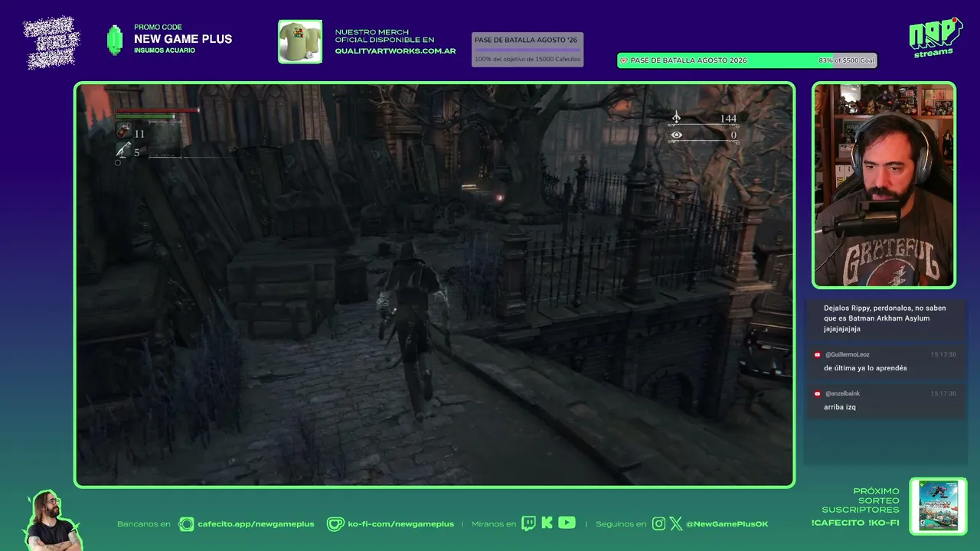Viewport: 980px width, 551px height.
Task: Click the chat message "arriba izq"
Action: coord(840,407)
